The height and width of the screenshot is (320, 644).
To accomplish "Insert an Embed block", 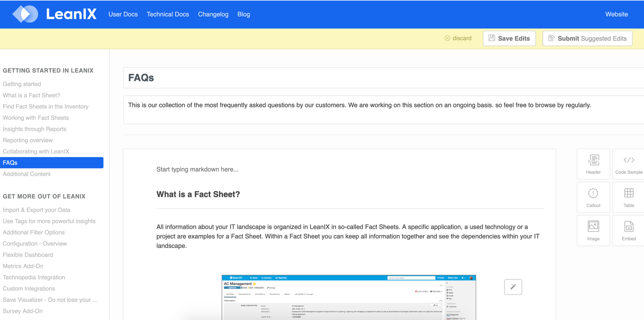I will click(629, 230).
